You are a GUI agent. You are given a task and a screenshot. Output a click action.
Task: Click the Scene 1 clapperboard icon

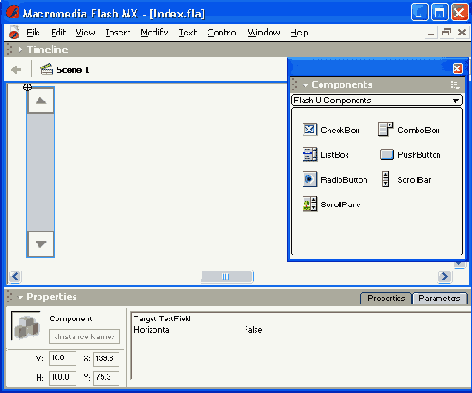point(46,69)
